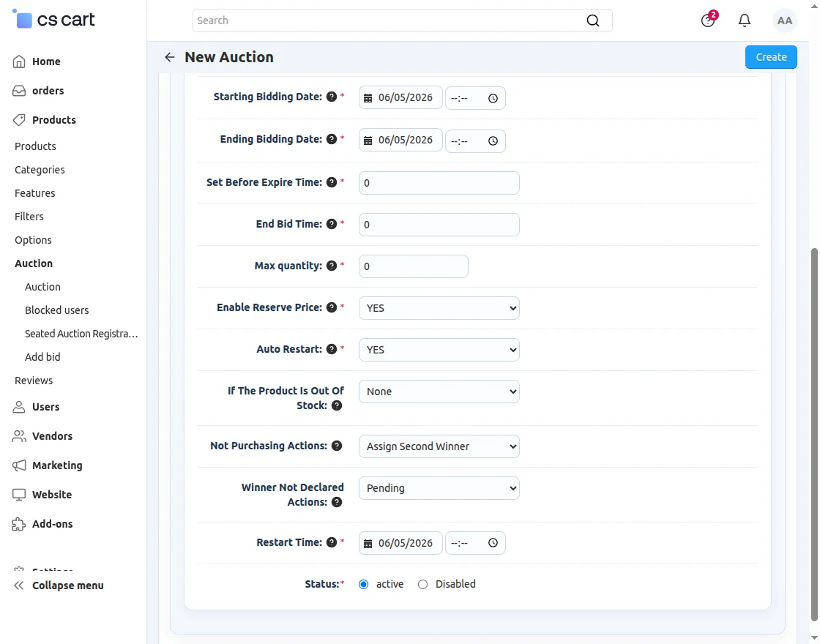
Task: Open the Enable Reserve Price dropdown
Action: click(439, 308)
